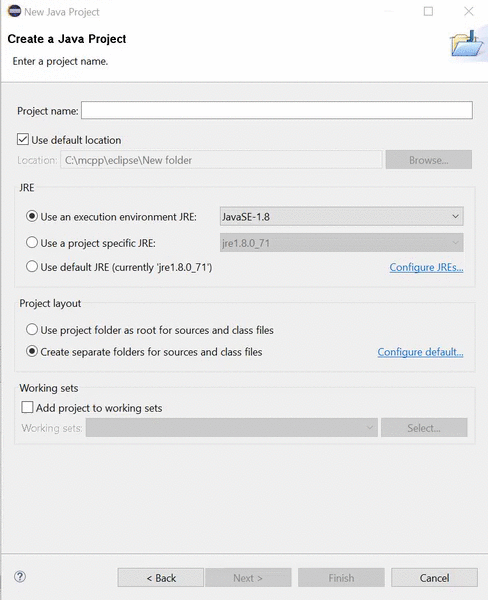Select Use an execution environment JRE
The height and width of the screenshot is (600, 488).
pos(32,216)
